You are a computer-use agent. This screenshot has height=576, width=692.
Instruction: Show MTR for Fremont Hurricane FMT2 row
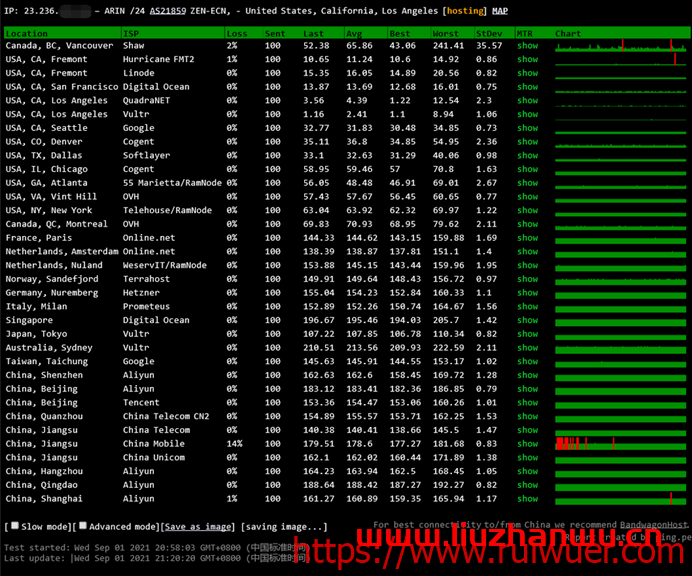(527, 60)
